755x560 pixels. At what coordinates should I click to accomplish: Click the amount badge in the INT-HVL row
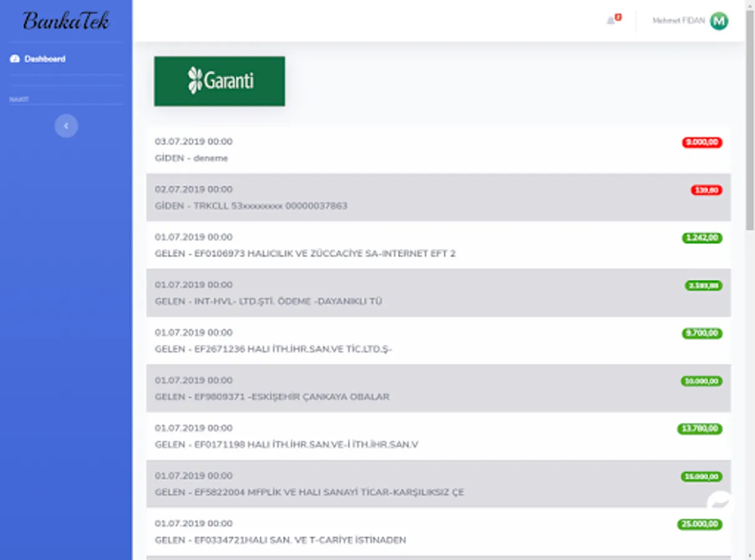(x=703, y=286)
